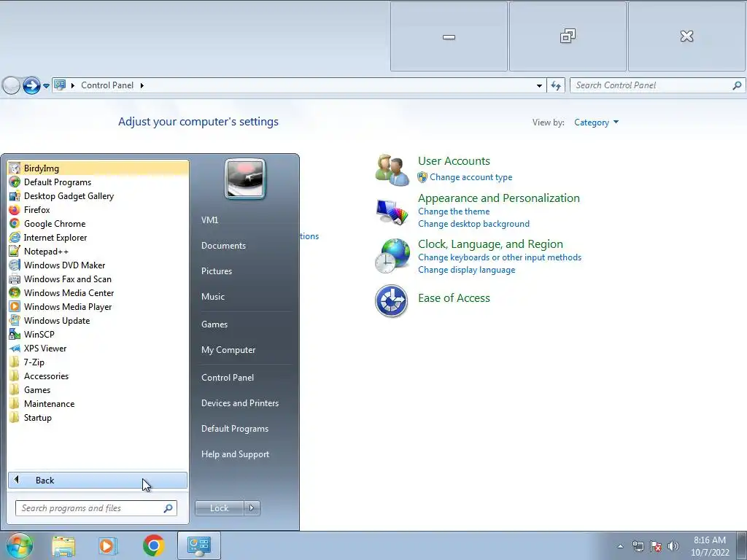Screen dimensions: 747x560
Task: Select Control Panel in the Start menu
Action: pyautogui.click(x=228, y=377)
